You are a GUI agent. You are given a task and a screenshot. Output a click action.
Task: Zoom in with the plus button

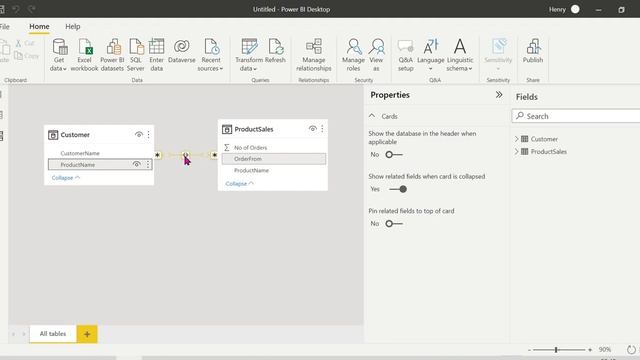[x=590, y=350]
